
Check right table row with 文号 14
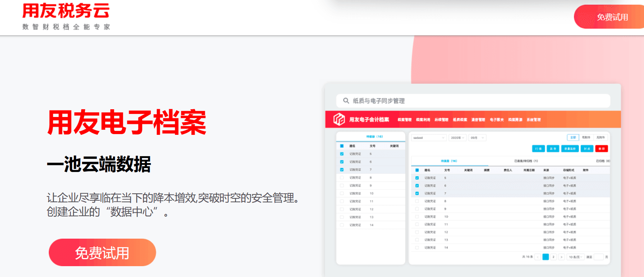pyautogui.click(x=417, y=248)
